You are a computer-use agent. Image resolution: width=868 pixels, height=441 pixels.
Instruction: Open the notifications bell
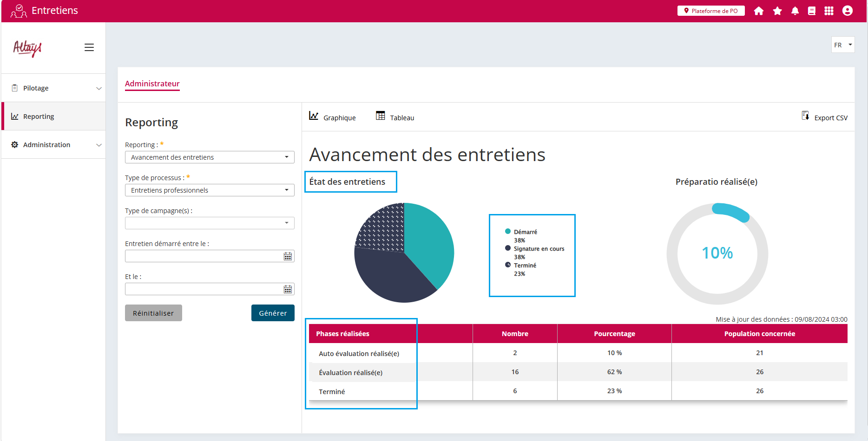(x=795, y=11)
